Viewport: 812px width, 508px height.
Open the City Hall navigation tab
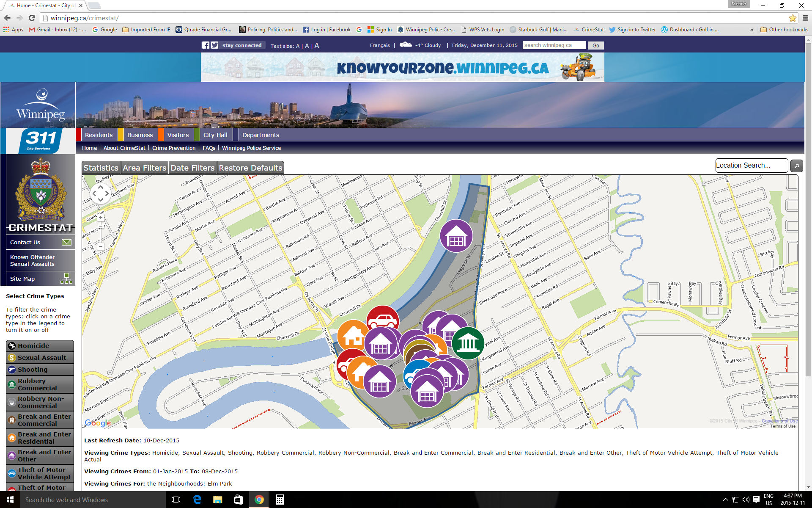click(x=215, y=135)
